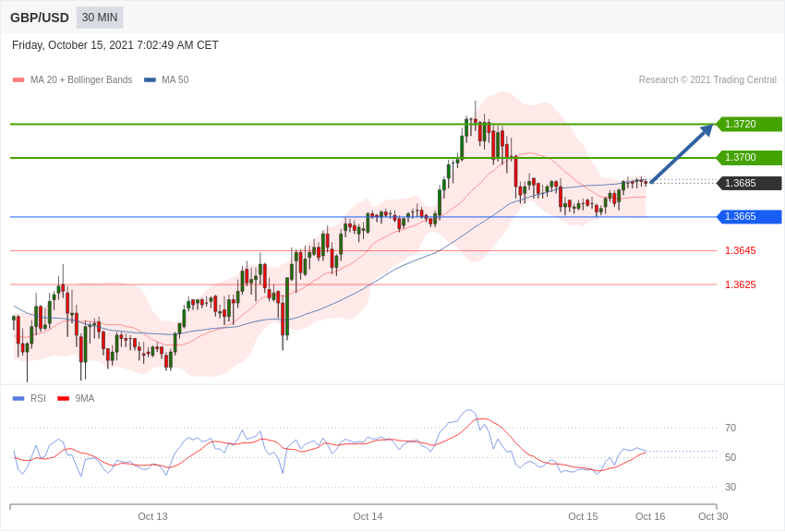This screenshot has width=785, height=532.
Task: Select the 1.3700 green price tag
Action: pyautogui.click(x=749, y=158)
